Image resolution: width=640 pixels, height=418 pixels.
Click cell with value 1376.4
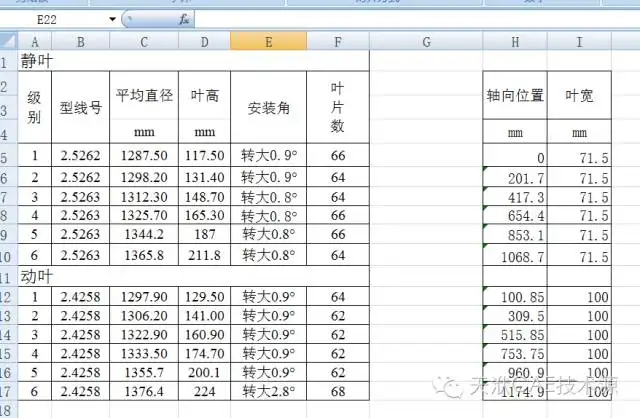click(144, 391)
